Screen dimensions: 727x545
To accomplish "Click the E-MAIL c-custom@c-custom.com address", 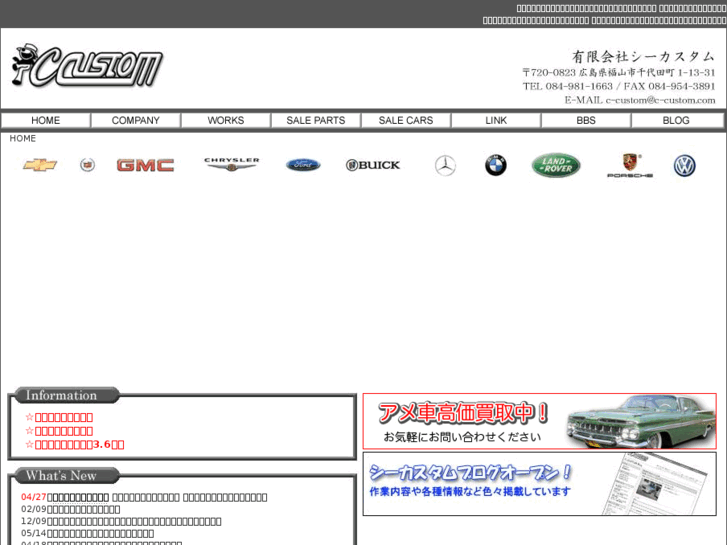I will click(x=639, y=100).
